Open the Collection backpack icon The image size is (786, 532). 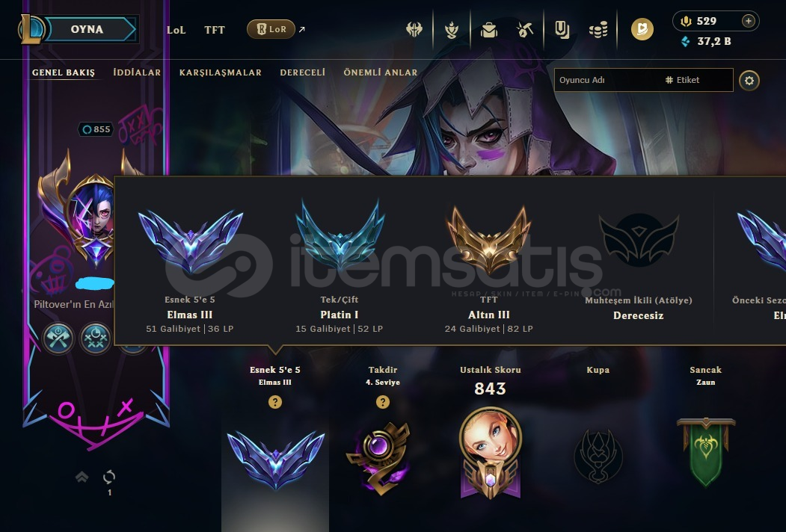489,30
